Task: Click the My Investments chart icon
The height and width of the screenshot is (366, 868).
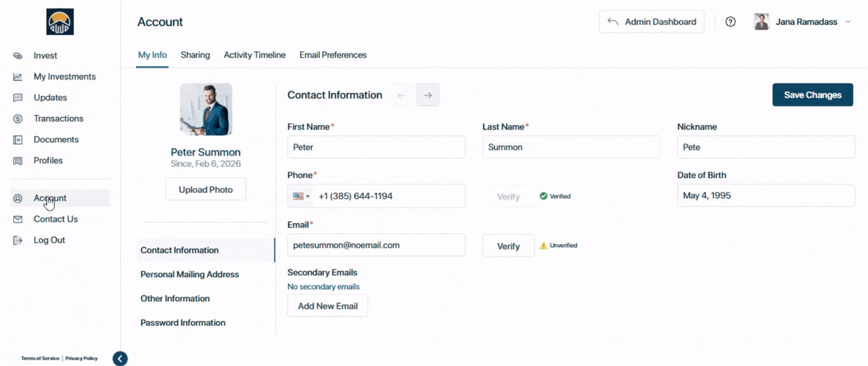Action: point(18,77)
